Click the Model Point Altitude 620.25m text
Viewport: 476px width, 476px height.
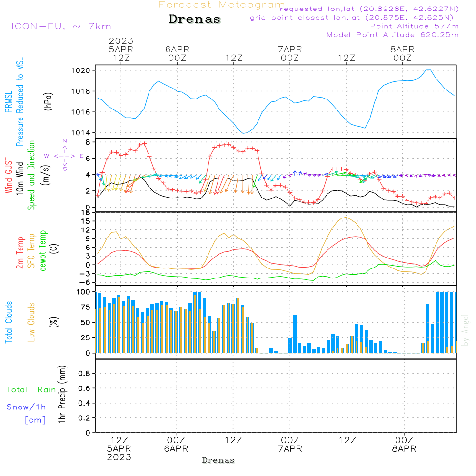tap(393, 35)
